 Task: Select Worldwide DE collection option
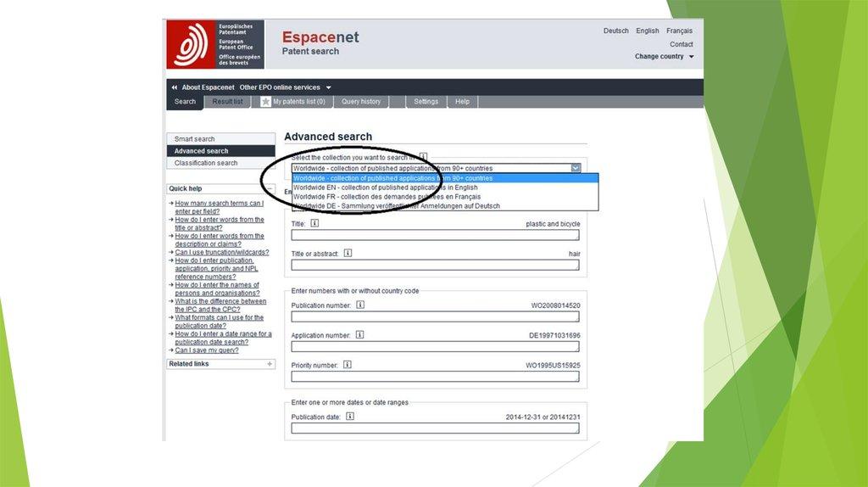click(396, 206)
